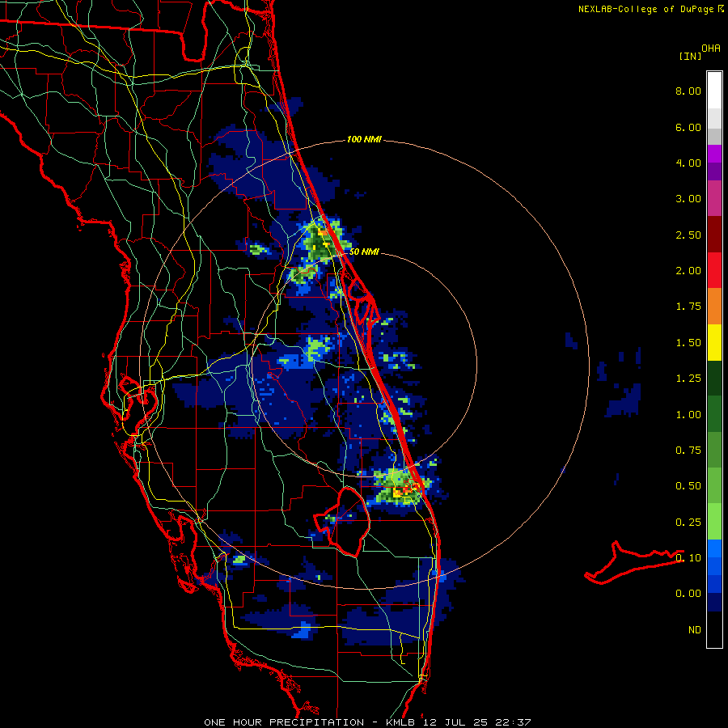Click the 0.00 legend value
Image resolution: width=728 pixels, height=728 pixels.
point(688,594)
